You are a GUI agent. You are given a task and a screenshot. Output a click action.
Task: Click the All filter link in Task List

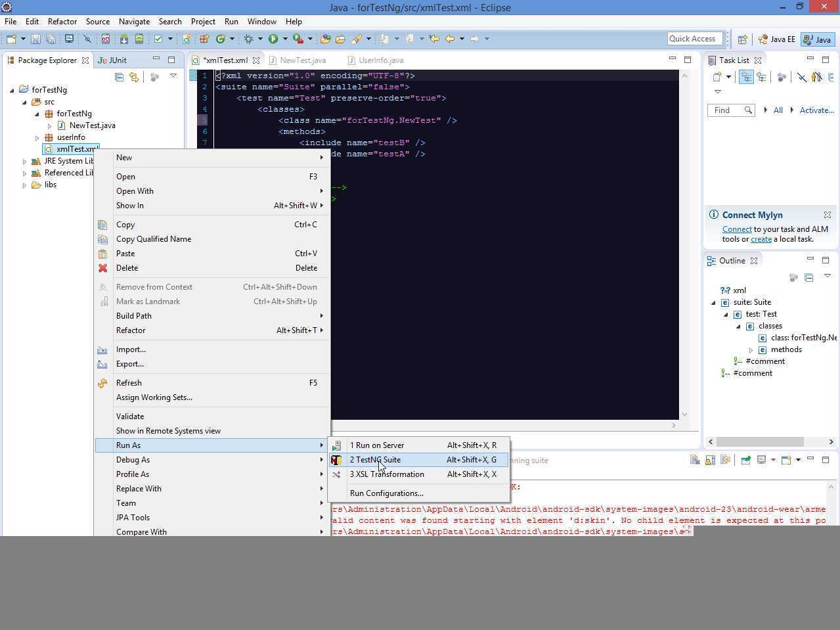[x=778, y=110]
